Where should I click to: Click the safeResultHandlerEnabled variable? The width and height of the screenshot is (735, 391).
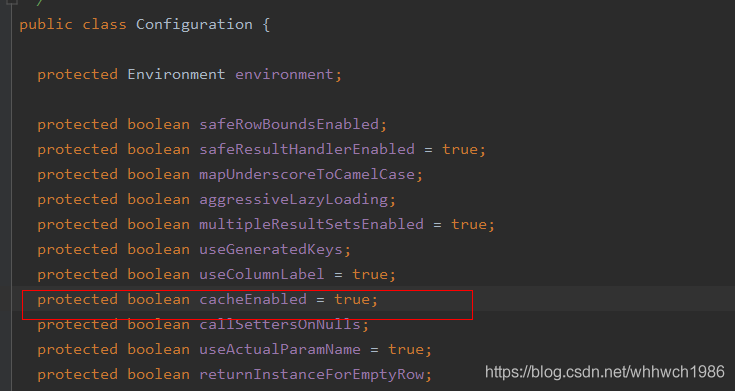pyautogui.click(x=307, y=150)
